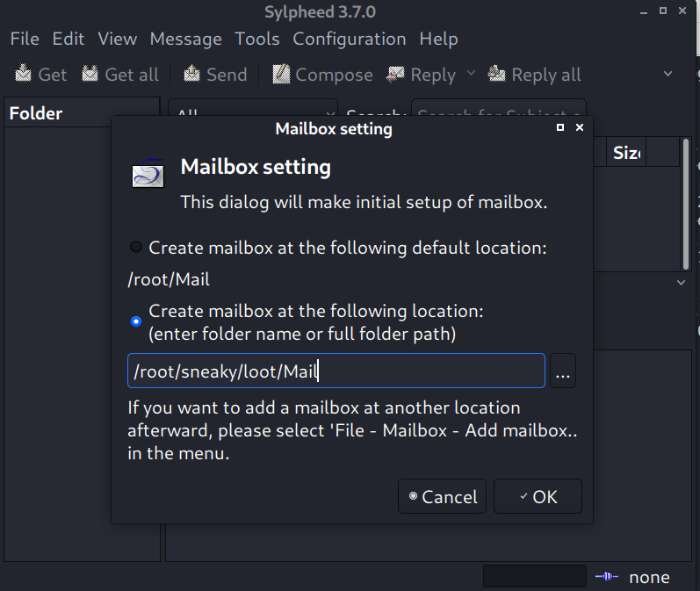Click the Get all mail icon

[x=90, y=75]
